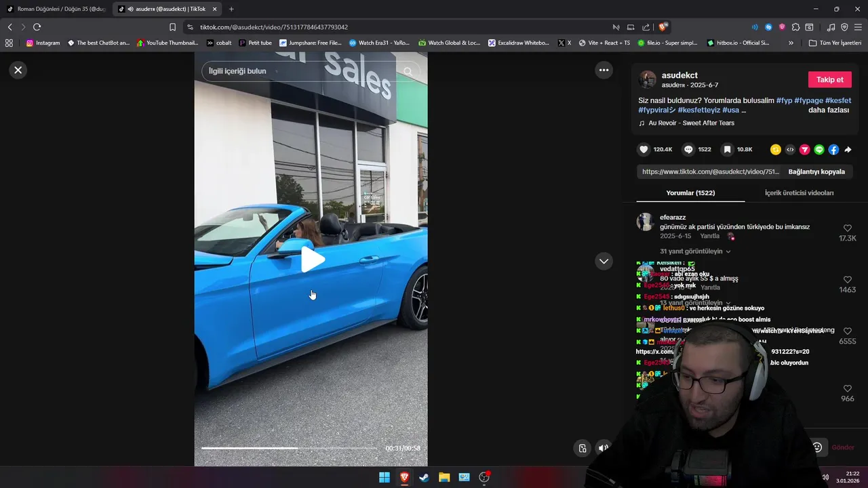The height and width of the screenshot is (488, 868).
Task: Share to LINE with green icon
Action: tap(819, 149)
